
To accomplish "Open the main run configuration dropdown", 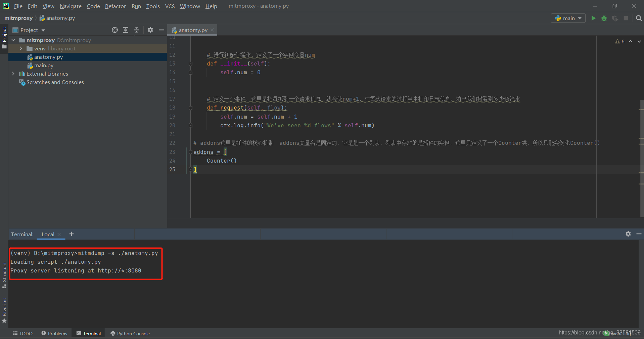I will click(568, 18).
